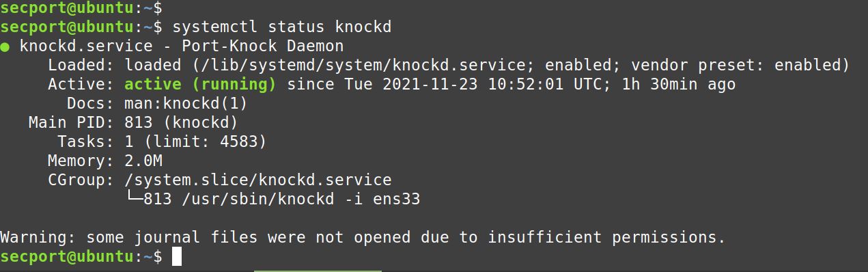
Task: Click the terminal cursor block at prompt
Action: (177, 256)
